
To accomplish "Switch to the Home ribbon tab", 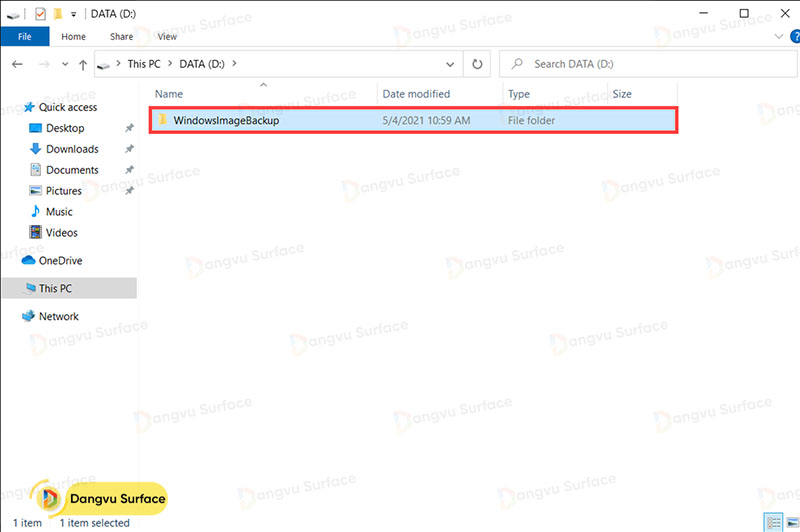I will [73, 37].
